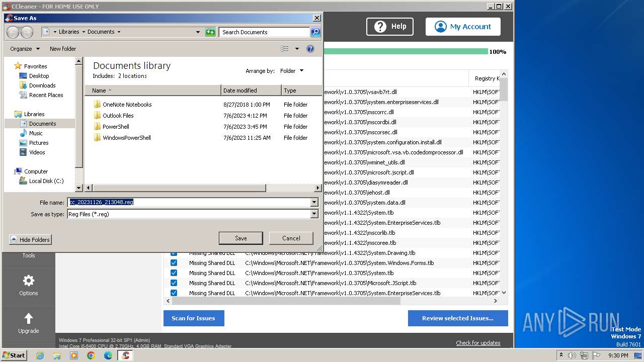Viewport: 644px width, 362px height.
Task: Open Tools in CCleaner sidebar
Action: 29,255
